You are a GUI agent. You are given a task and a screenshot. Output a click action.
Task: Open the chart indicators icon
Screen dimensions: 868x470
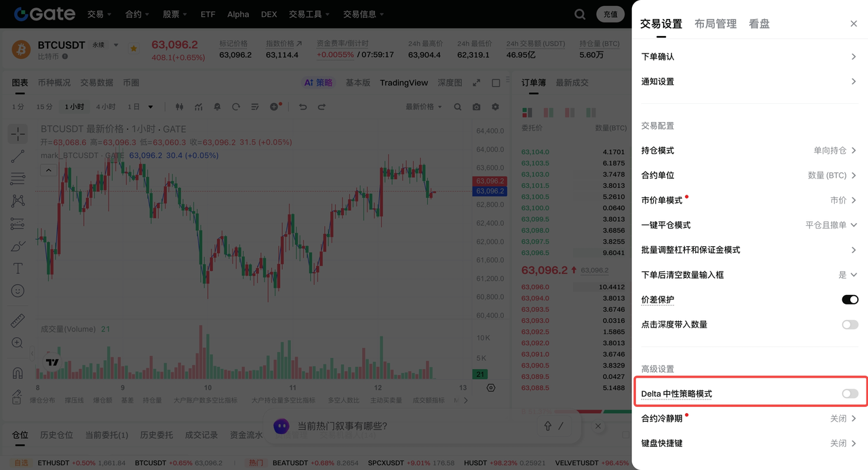click(199, 107)
